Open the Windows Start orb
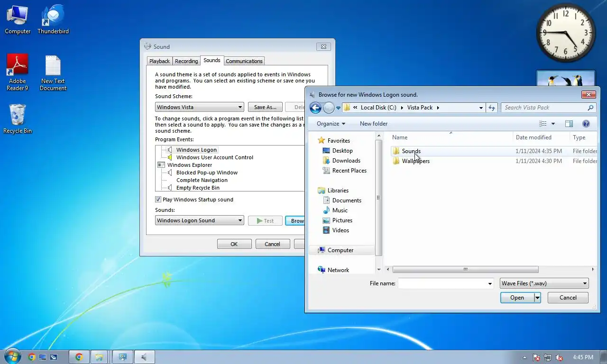Image resolution: width=607 pixels, height=364 pixels. 12,356
